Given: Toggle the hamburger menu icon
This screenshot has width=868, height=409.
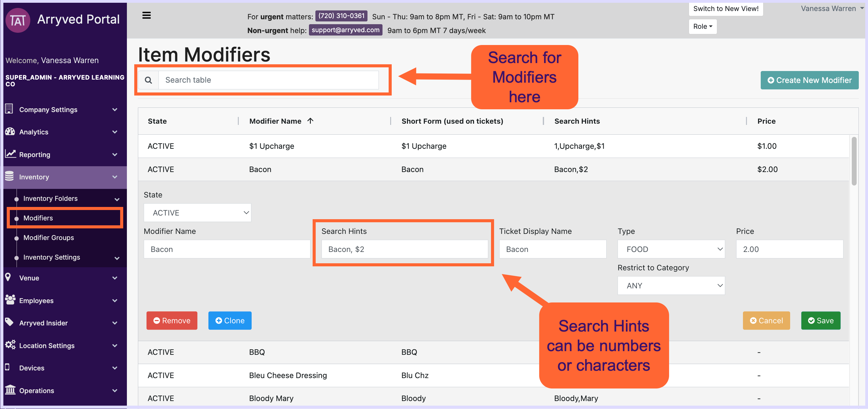Looking at the screenshot, I should pyautogui.click(x=147, y=16).
